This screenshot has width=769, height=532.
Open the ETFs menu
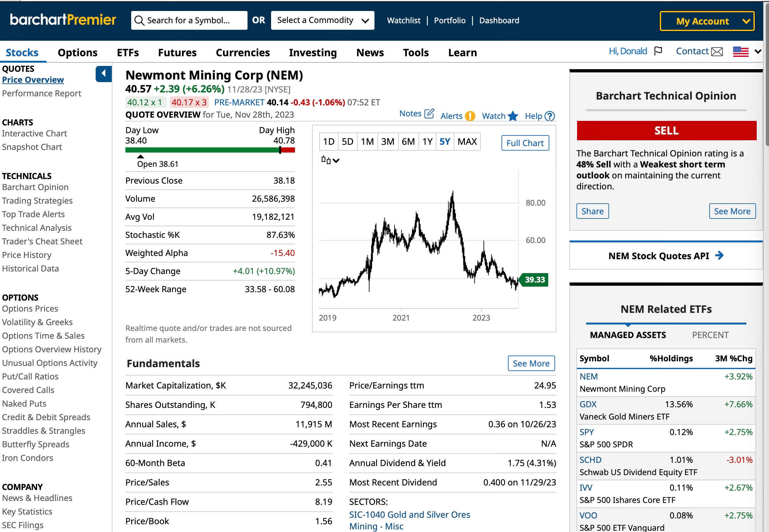pyautogui.click(x=128, y=52)
